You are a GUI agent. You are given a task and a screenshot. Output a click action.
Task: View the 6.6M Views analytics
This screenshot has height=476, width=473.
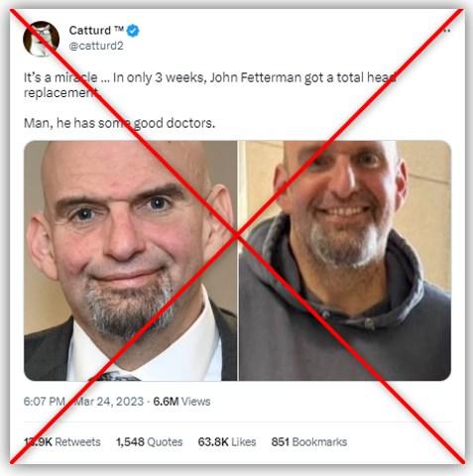click(181, 402)
